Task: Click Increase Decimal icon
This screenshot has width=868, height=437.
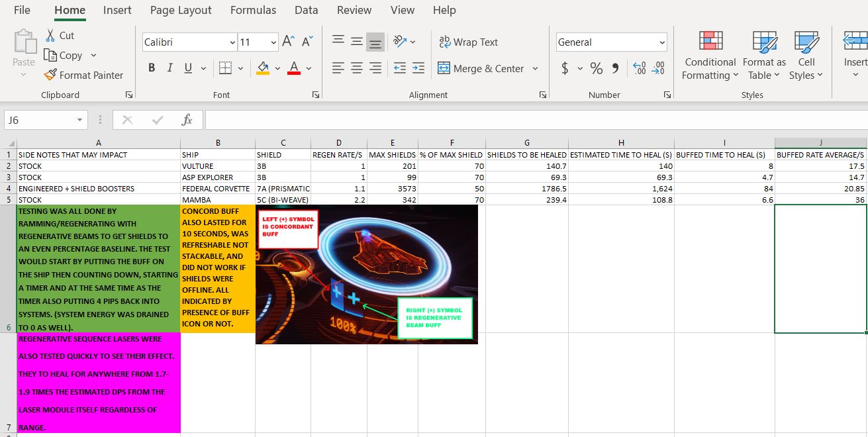Action: click(x=640, y=68)
